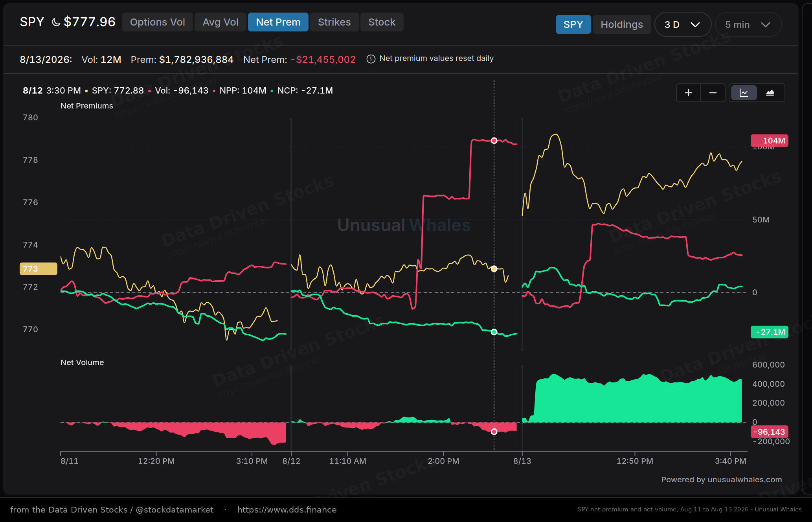The width and height of the screenshot is (812, 522).
Task: Click the 780 price axis label
Action: click(30, 118)
